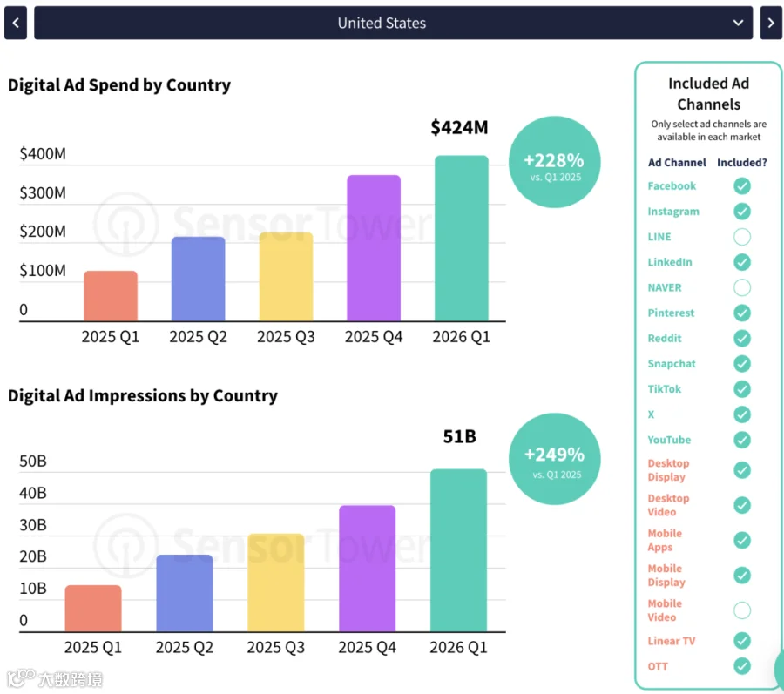Click the 2026 Q1 ad spend bar

[x=462, y=239]
